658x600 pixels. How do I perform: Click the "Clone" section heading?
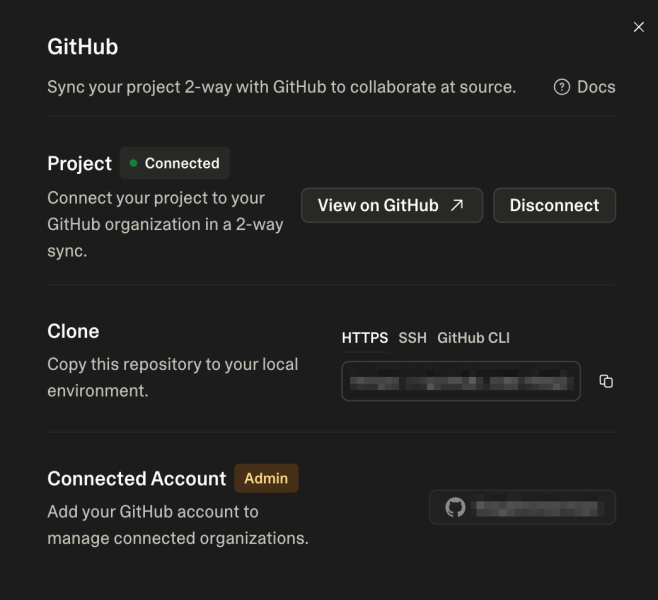73,331
